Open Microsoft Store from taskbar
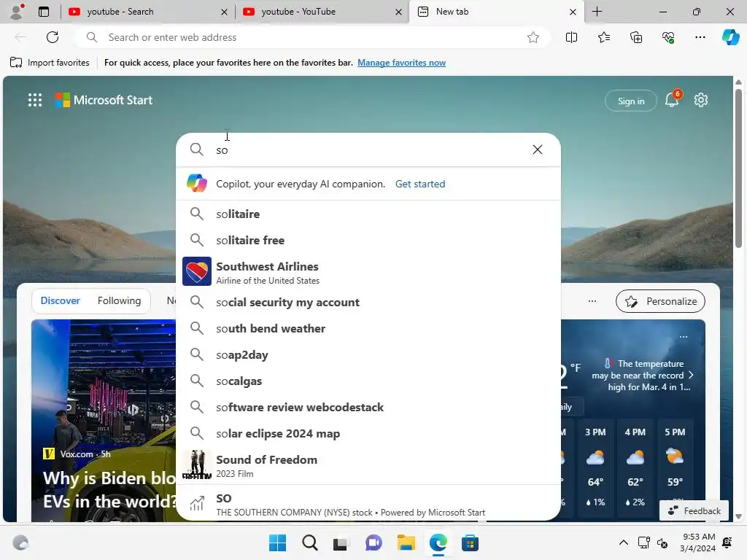 click(x=470, y=542)
